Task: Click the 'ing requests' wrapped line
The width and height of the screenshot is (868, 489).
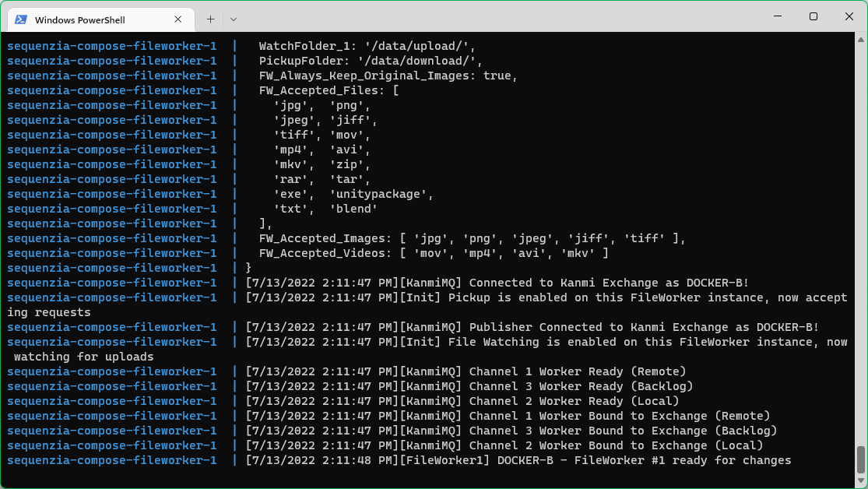Action: coord(49,313)
